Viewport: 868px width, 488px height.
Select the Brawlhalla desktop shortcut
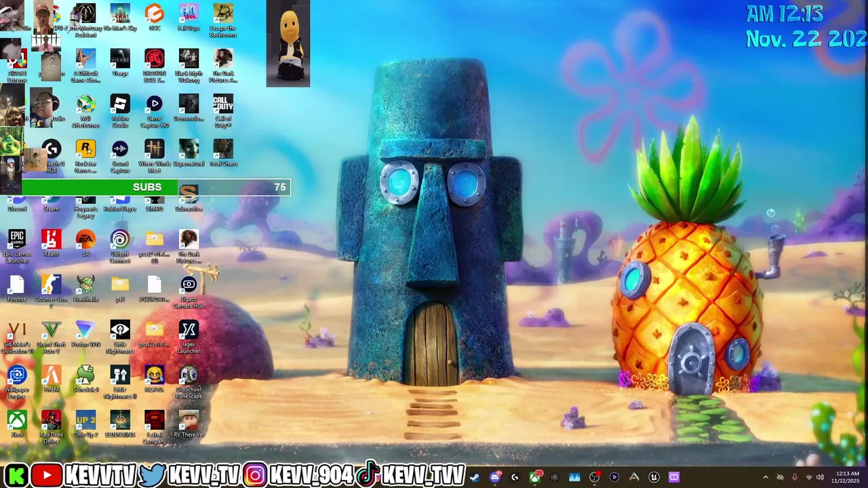coord(85,289)
